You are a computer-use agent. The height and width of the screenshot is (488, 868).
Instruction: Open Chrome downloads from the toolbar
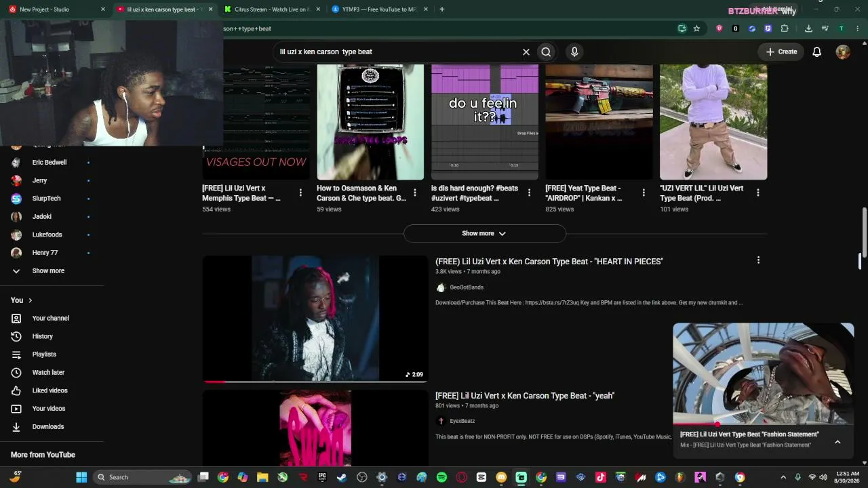(808, 28)
